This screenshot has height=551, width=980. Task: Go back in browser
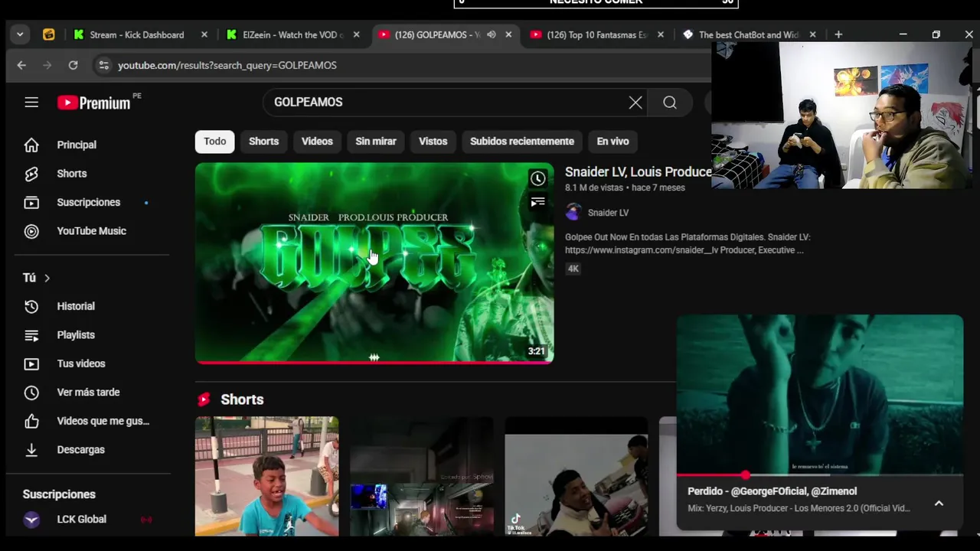pos(21,65)
